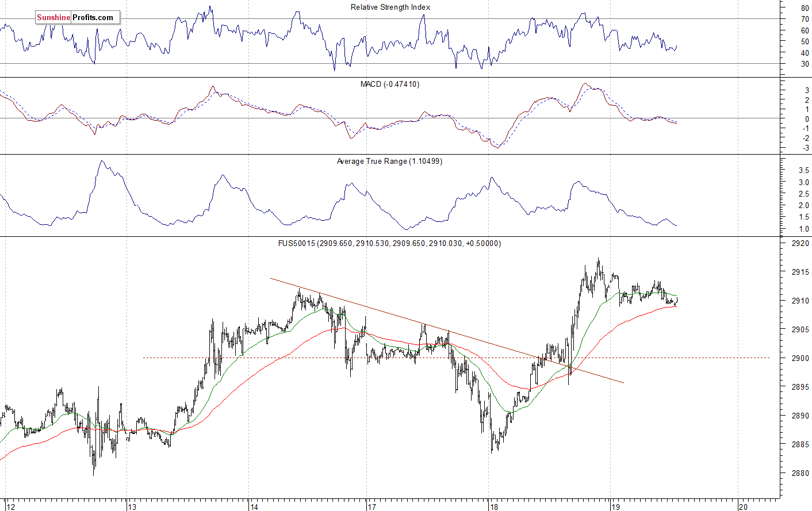Click the 2915 price axis label

coord(800,272)
